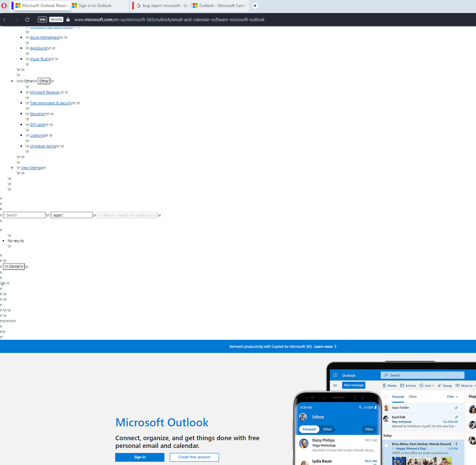Click the Microsoft Outlook heading

pyautogui.click(x=162, y=423)
